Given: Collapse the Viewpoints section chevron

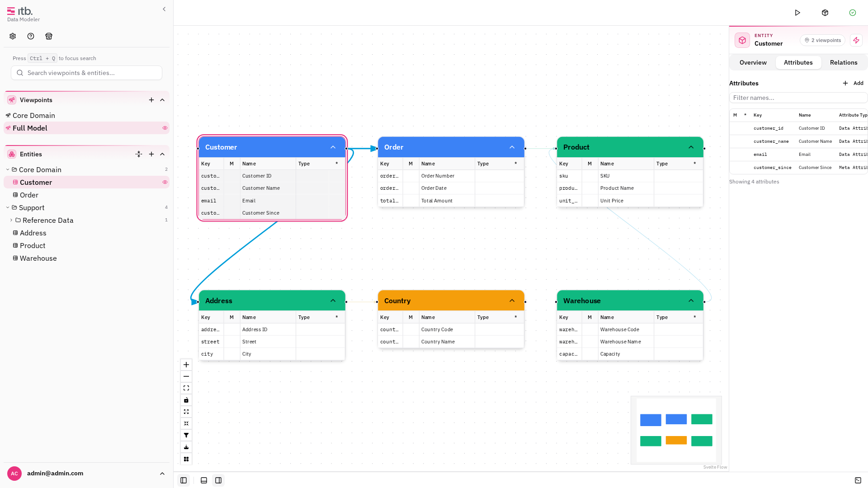Looking at the screenshot, I should [x=162, y=100].
